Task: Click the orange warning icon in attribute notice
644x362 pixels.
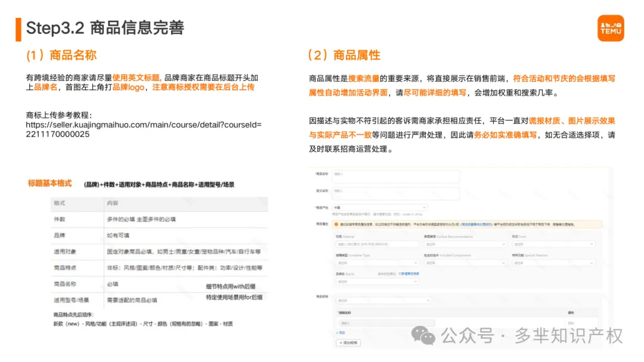Action: coord(336,224)
